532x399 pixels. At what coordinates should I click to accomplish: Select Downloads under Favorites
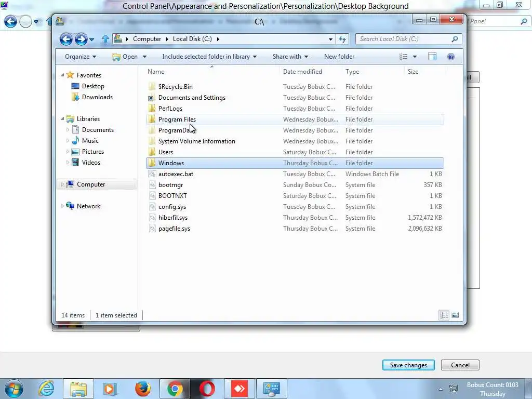pos(97,97)
